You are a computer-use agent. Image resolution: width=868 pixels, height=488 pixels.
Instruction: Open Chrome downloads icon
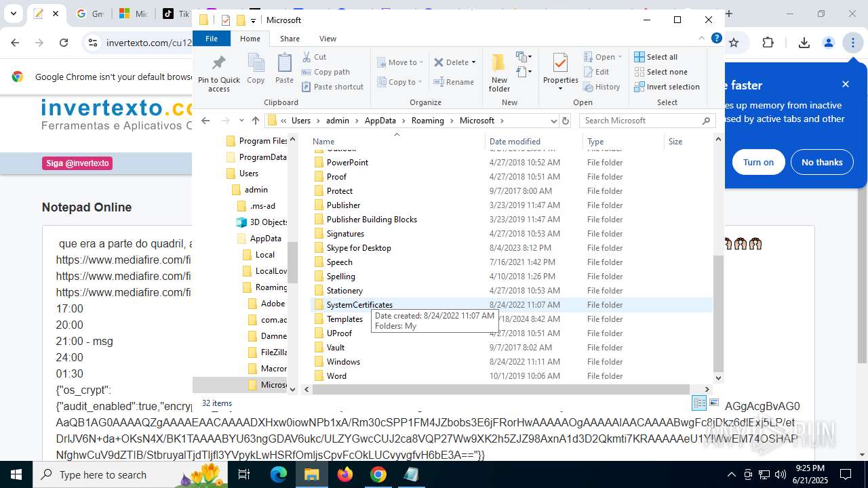pos(804,43)
